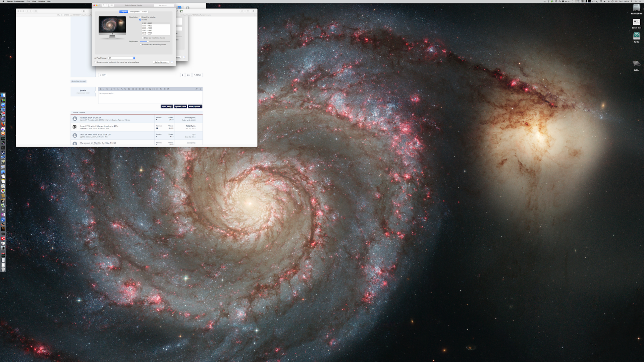
Task: Choose 2560 × 1440 resolution
Action: coord(156,31)
